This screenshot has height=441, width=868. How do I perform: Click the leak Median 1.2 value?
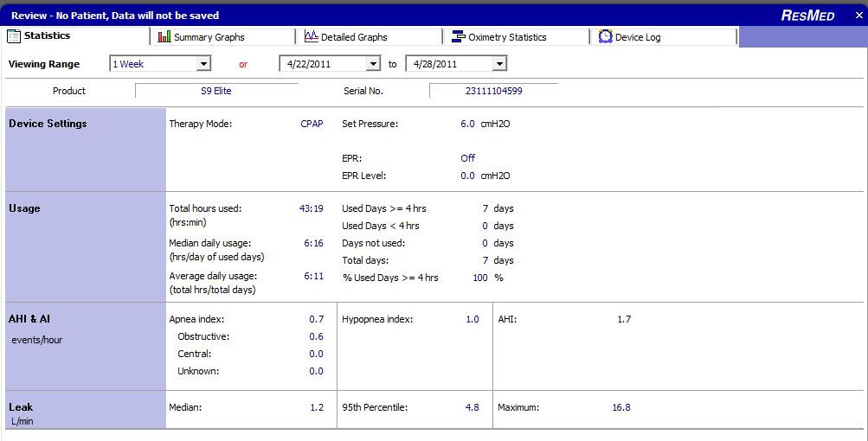(317, 407)
